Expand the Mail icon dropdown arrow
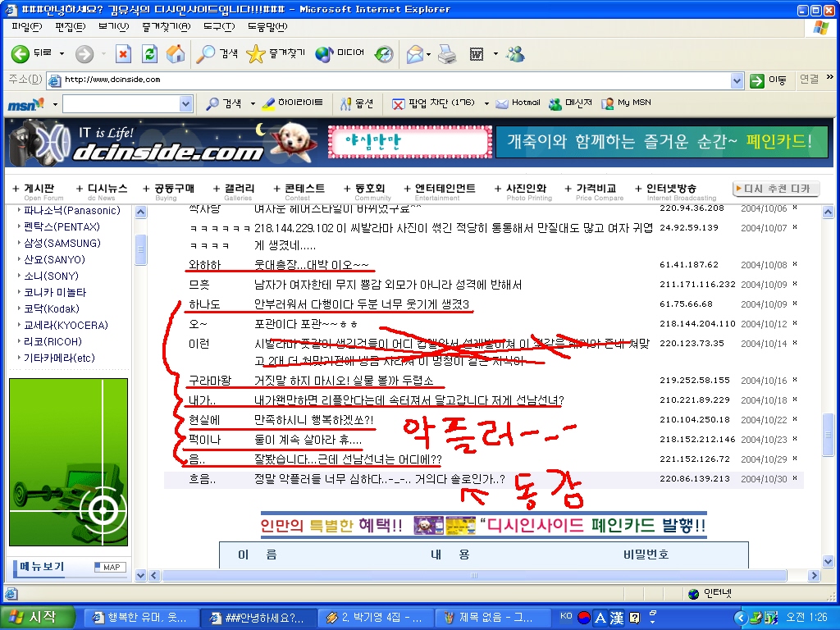 pos(428,54)
